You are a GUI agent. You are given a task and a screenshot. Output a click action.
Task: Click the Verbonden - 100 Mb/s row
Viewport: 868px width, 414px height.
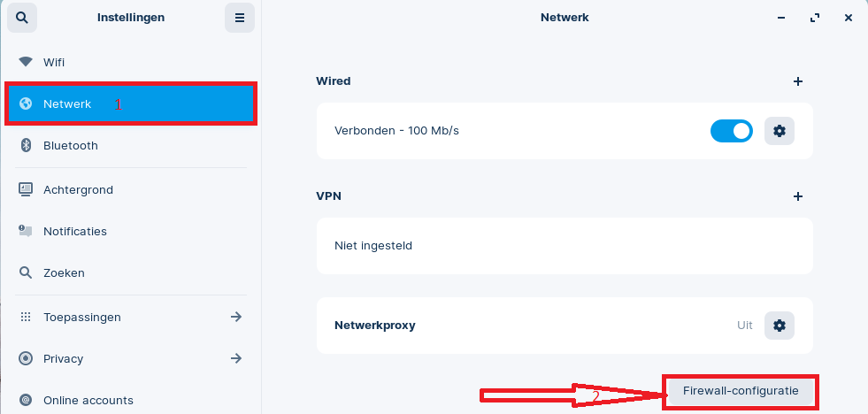[x=565, y=131]
